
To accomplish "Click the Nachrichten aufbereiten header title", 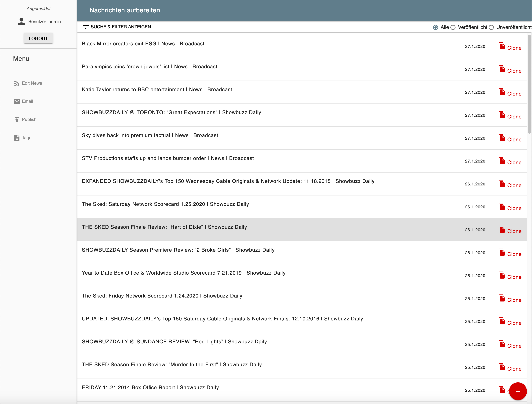I will tap(125, 10).
